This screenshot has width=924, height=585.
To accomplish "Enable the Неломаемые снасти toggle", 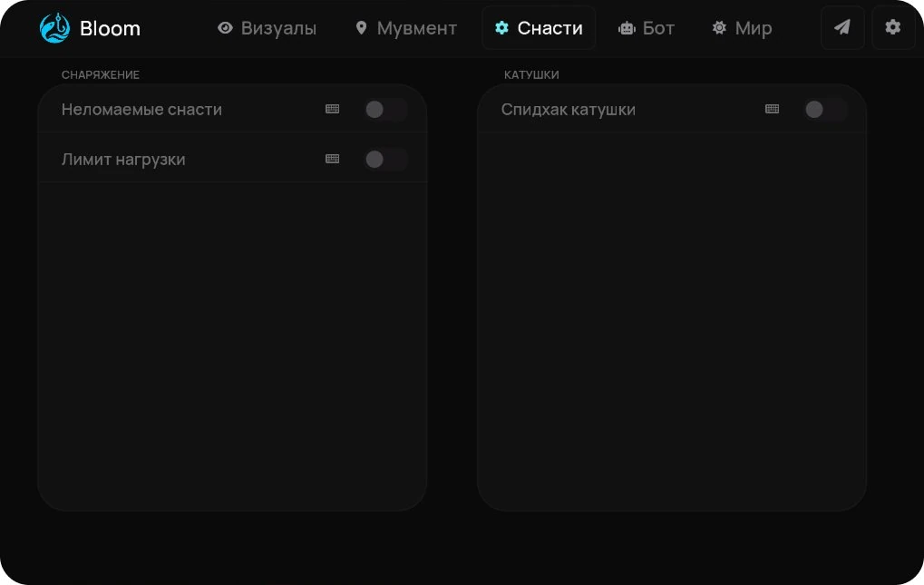I will pyautogui.click(x=385, y=110).
